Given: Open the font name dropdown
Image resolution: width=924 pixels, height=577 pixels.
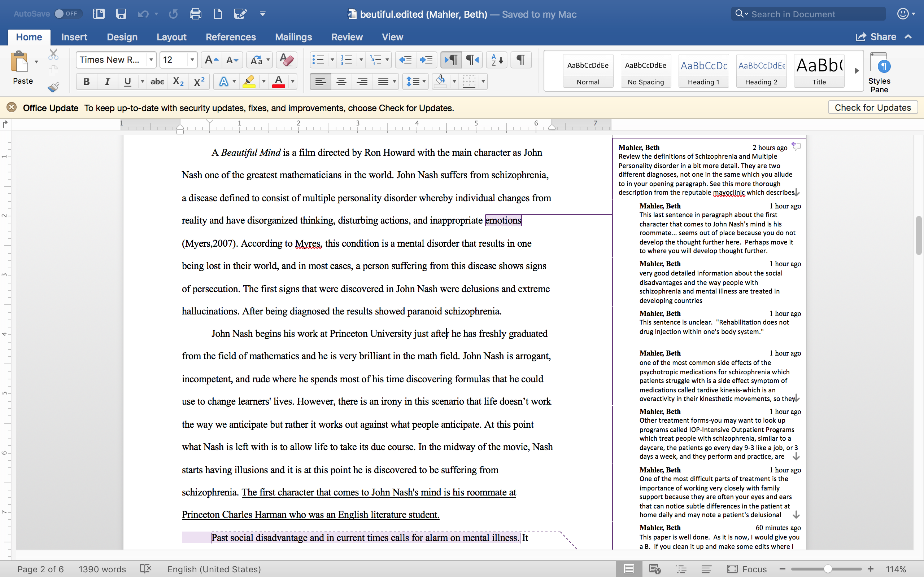Looking at the screenshot, I should click(151, 60).
